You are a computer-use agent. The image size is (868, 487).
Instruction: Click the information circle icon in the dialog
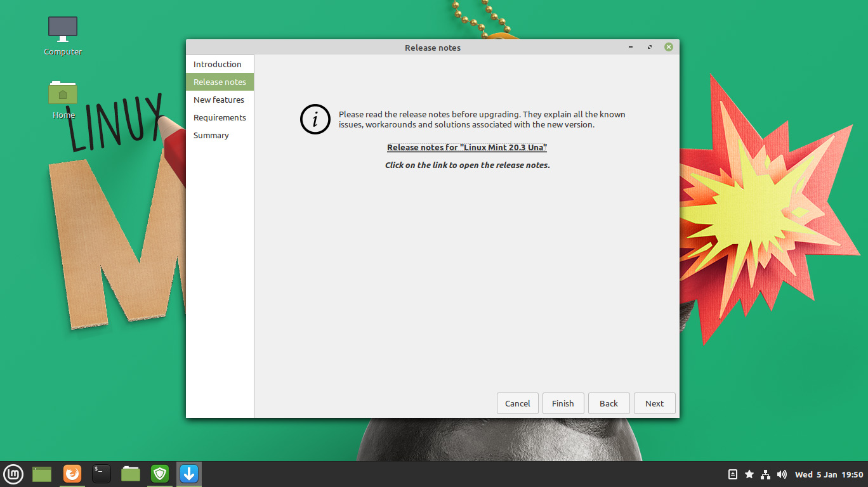click(x=315, y=119)
